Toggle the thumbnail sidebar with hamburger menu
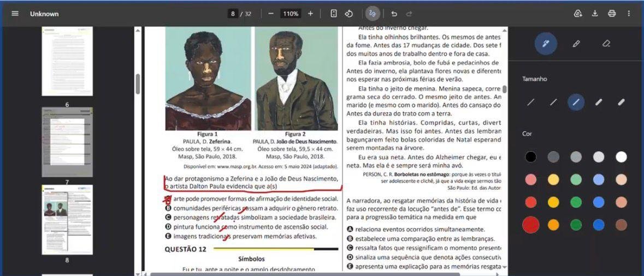 tap(15, 14)
